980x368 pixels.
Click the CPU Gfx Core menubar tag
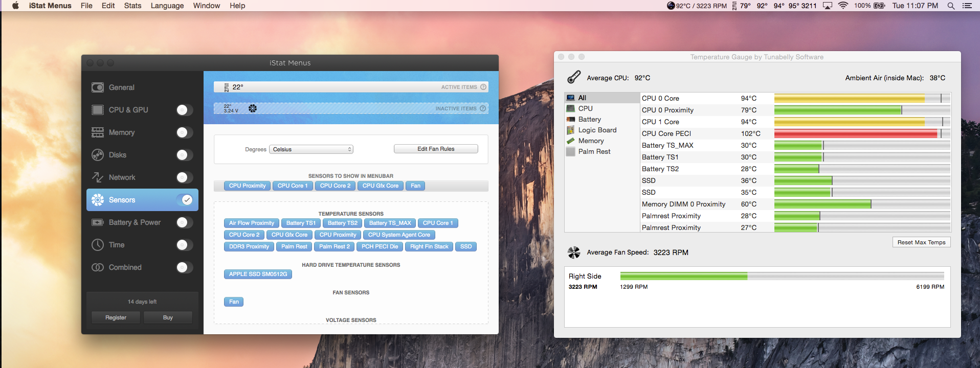[x=381, y=186]
